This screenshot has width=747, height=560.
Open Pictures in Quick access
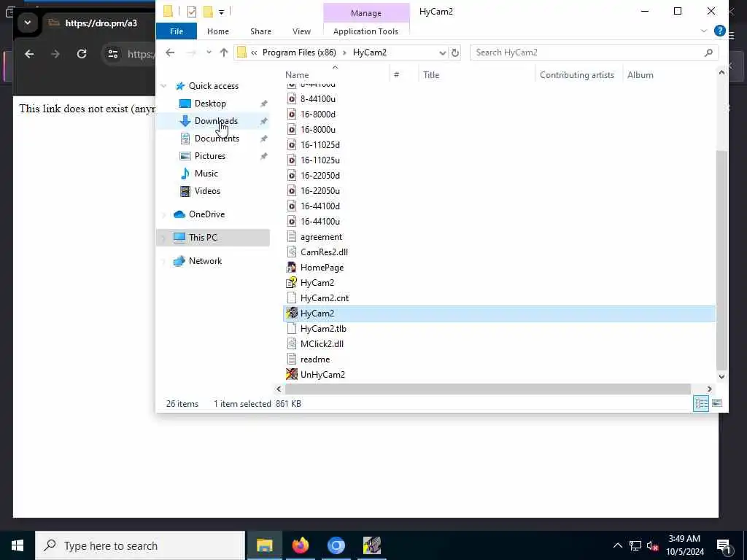(209, 156)
